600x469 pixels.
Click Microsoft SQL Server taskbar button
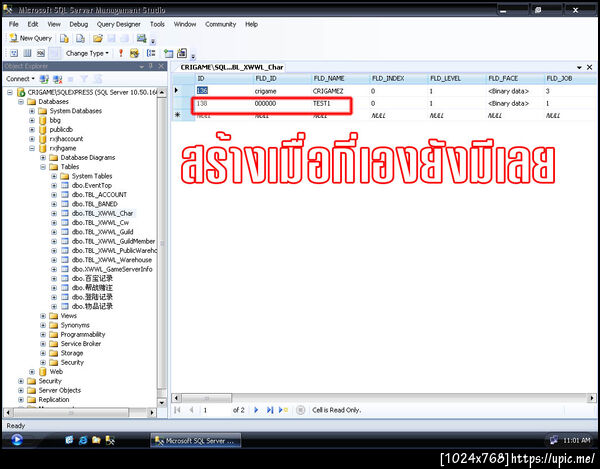point(196,441)
